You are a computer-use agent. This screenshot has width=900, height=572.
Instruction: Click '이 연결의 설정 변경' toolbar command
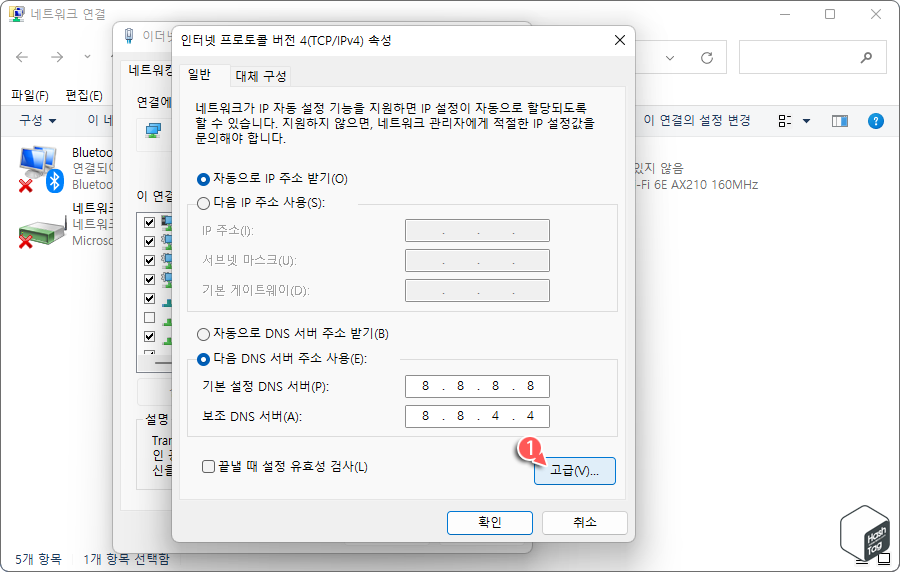tap(697, 120)
